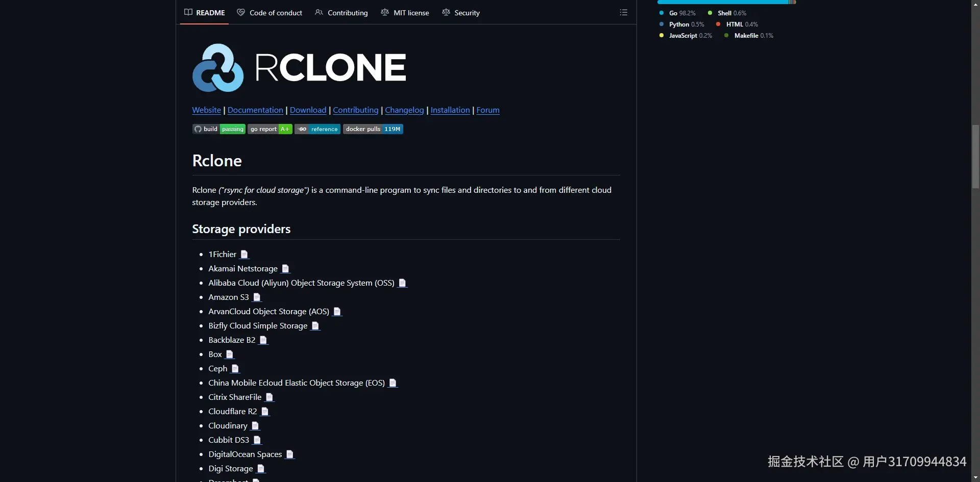Click the Go 98.2% language entry

coord(677,13)
